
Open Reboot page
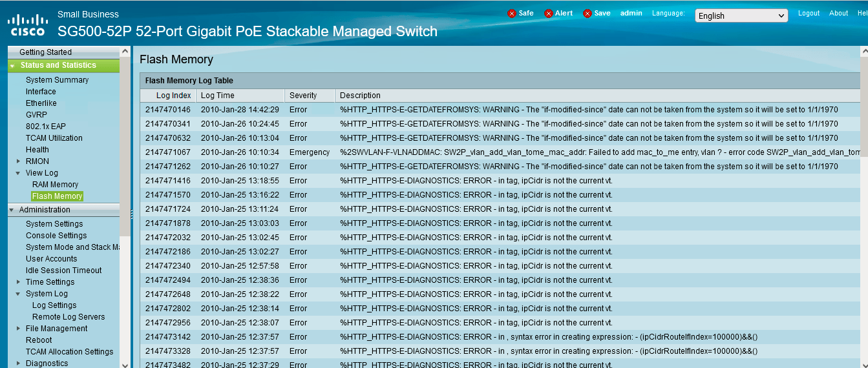pyautogui.click(x=39, y=340)
